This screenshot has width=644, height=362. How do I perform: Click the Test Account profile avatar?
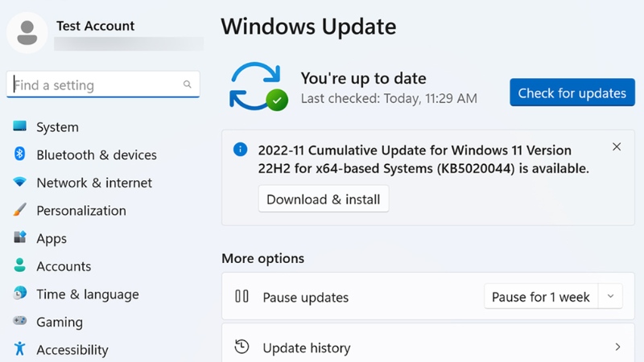point(27,31)
